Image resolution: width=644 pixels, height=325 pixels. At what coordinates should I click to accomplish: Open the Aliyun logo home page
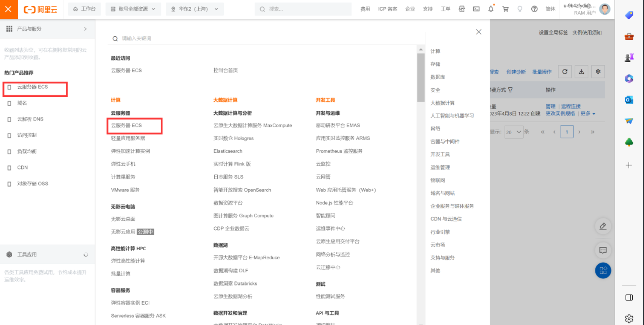tap(40, 9)
